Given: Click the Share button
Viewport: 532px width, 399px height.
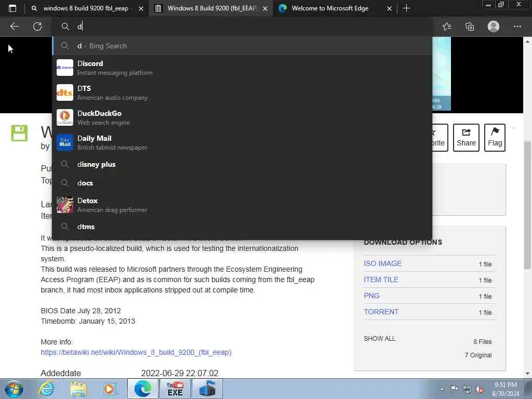Looking at the screenshot, I should [466, 137].
